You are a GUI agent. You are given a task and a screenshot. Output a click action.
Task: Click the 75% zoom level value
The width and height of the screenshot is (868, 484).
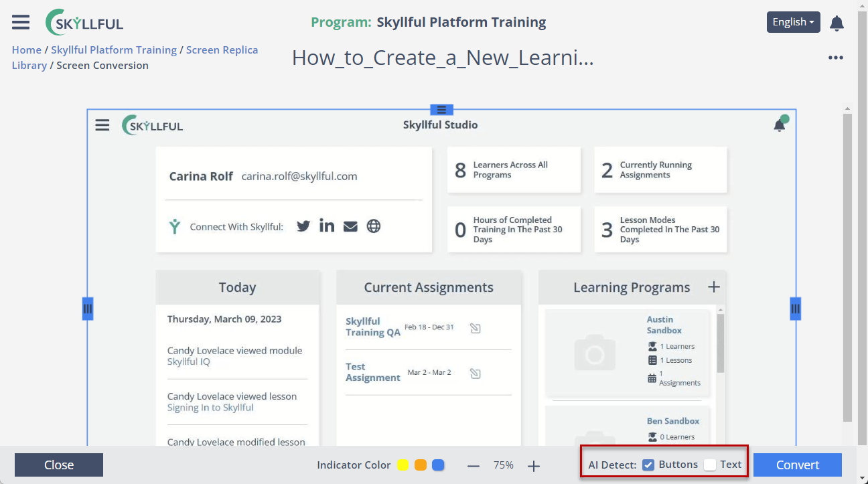pyautogui.click(x=504, y=465)
